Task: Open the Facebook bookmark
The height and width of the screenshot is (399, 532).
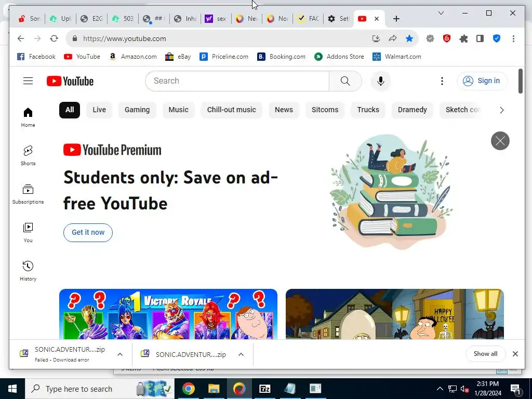Action: pyautogui.click(x=36, y=57)
